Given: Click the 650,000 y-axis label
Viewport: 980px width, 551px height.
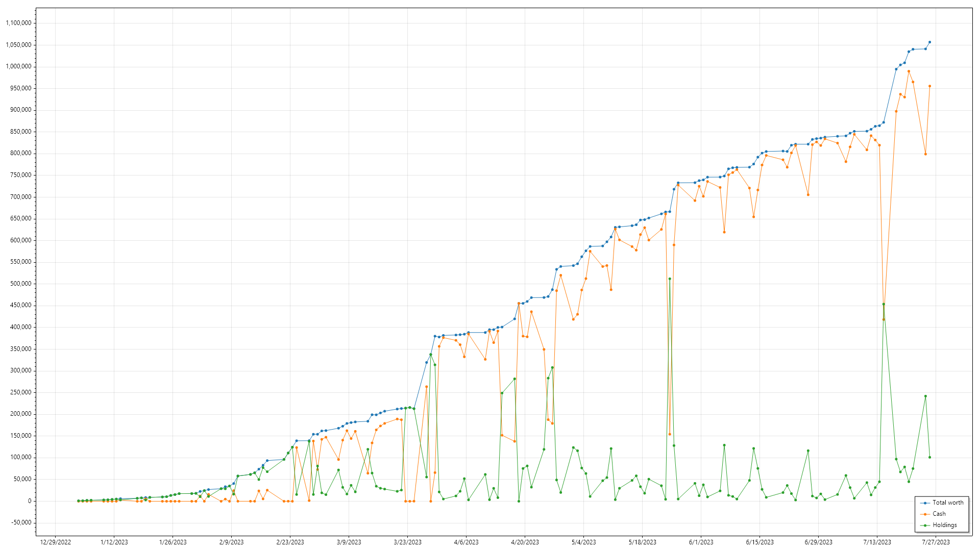Looking at the screenshot, I should click(20, 218).
